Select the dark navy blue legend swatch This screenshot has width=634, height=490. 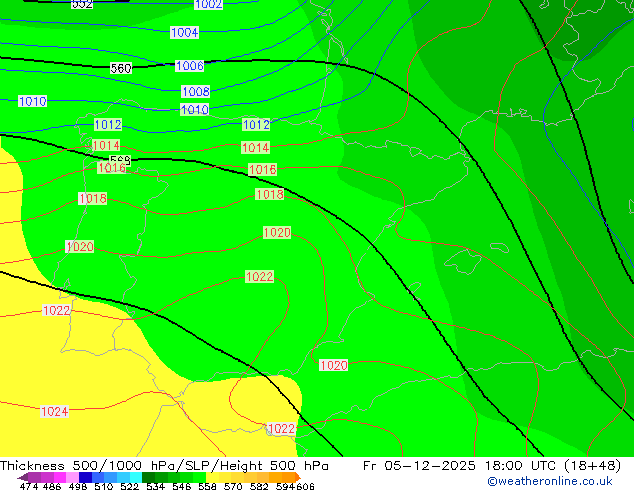[85, 477]
